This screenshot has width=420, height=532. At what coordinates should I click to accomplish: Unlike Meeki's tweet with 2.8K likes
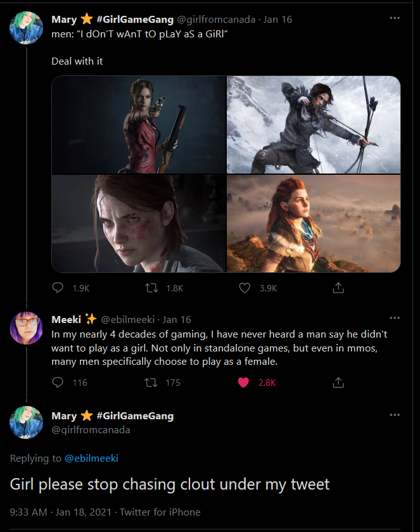[x=244, y=383]
